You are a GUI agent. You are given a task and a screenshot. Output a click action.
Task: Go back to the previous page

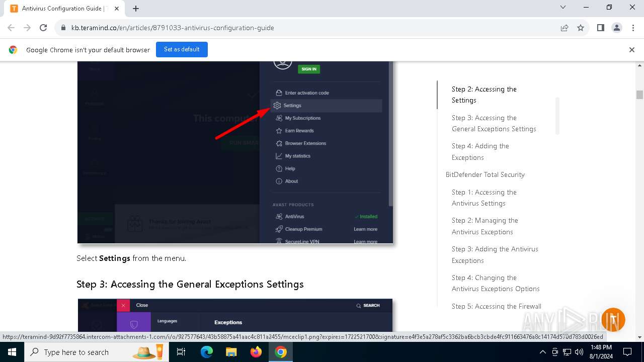click(x=11, y=28)
